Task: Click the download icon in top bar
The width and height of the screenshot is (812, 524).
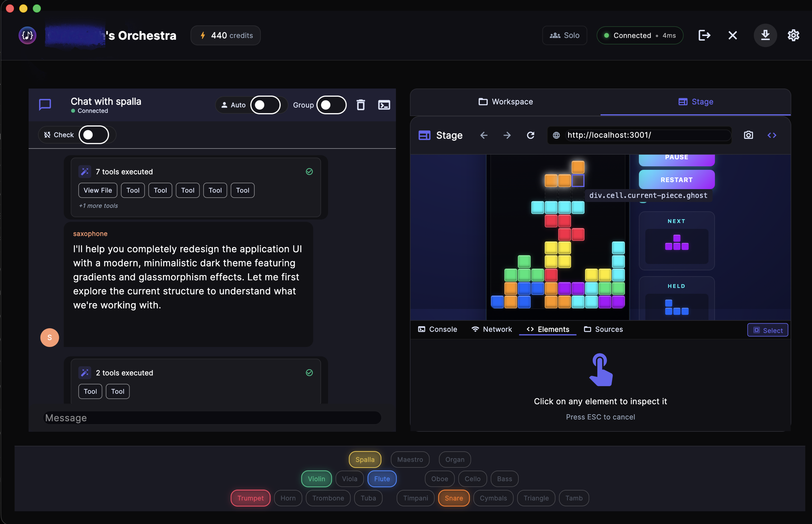Action: 765,35
